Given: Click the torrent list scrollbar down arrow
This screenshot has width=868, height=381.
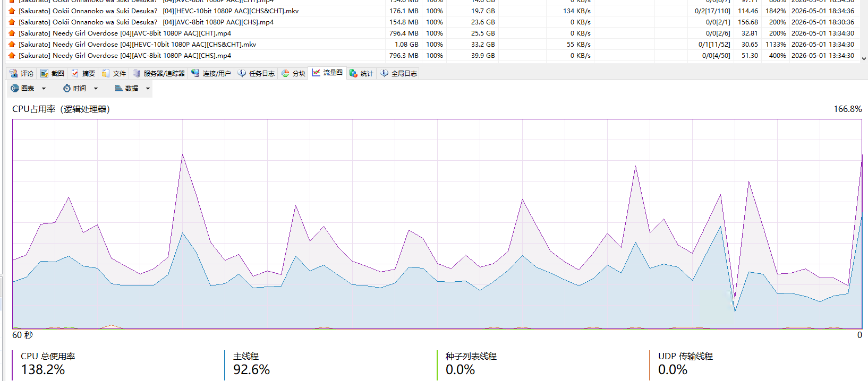Looking at the screenshot, I should (864, 59).
